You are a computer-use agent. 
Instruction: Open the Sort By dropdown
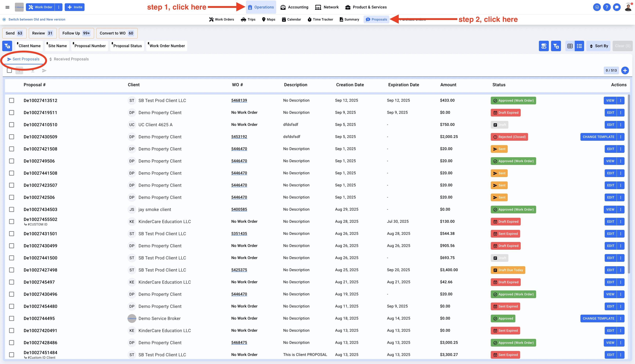click(x=599, y=46)
